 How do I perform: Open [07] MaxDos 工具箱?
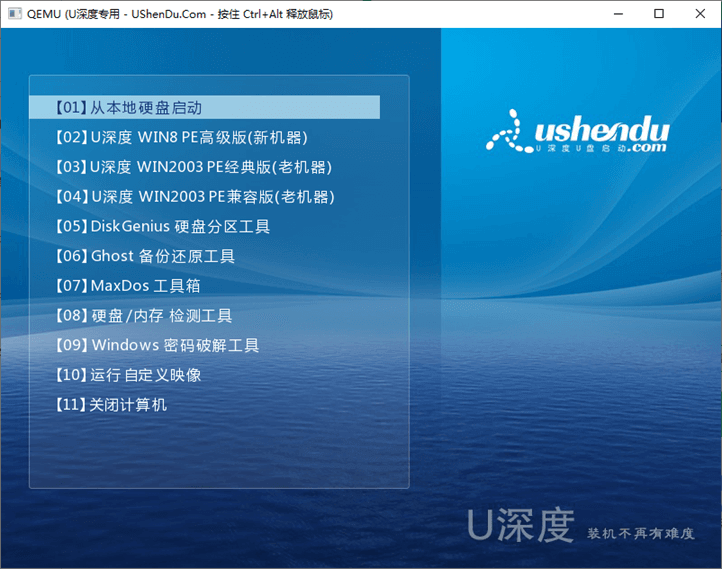click(128, 285)
